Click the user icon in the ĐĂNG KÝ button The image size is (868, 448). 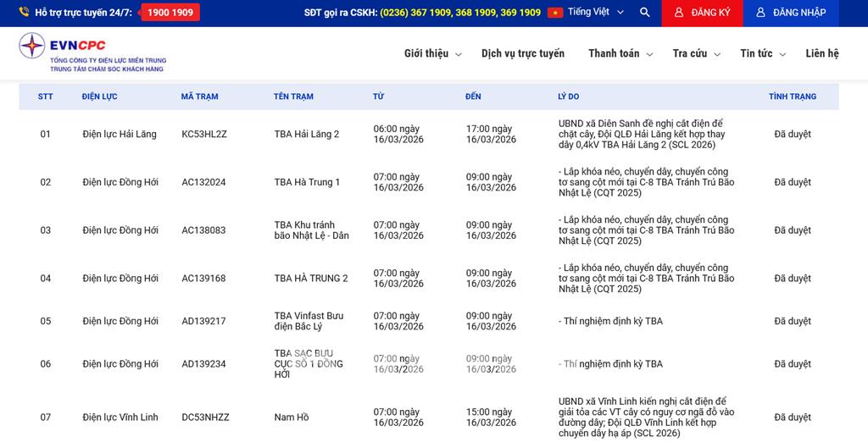[679, 13]
